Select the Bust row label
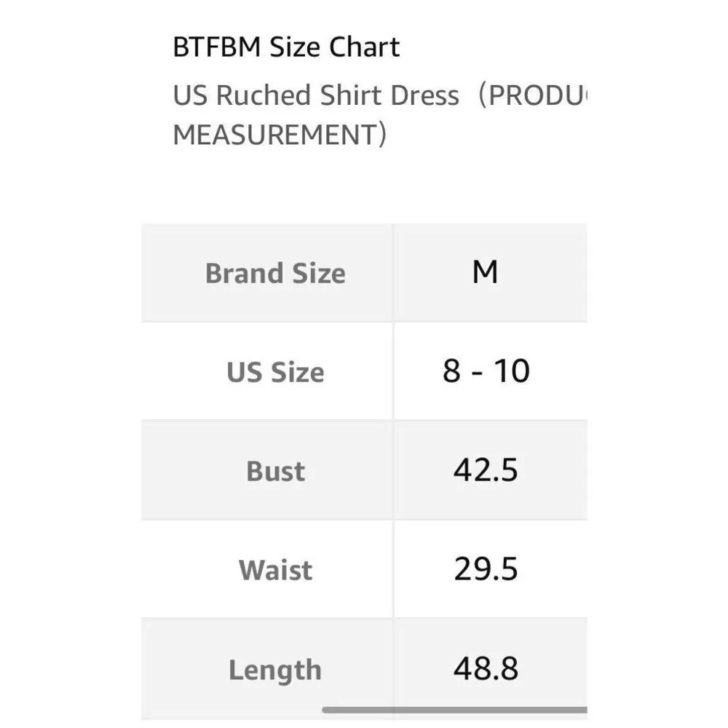The height and width of the screenshot is (728, 728). (x=275, y=472)
